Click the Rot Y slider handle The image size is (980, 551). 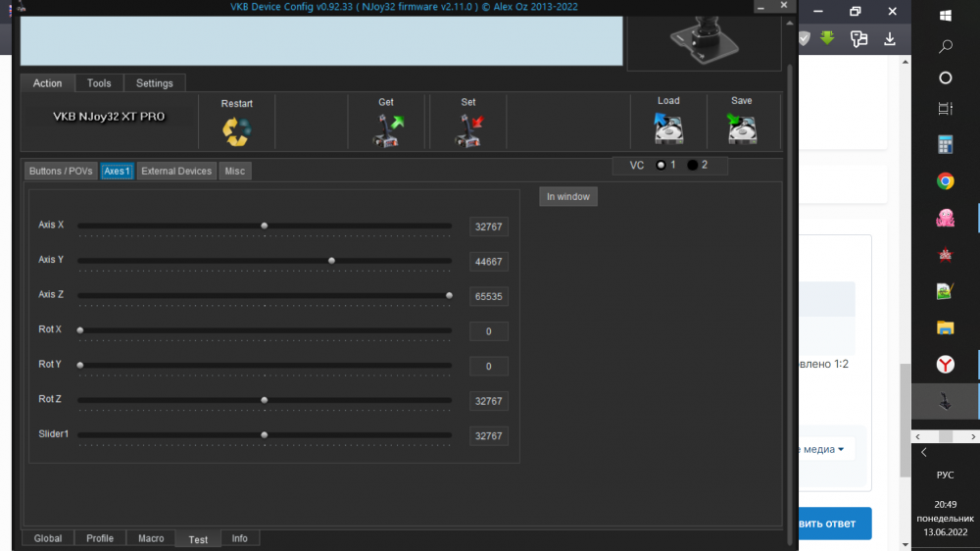click(80, 366)
